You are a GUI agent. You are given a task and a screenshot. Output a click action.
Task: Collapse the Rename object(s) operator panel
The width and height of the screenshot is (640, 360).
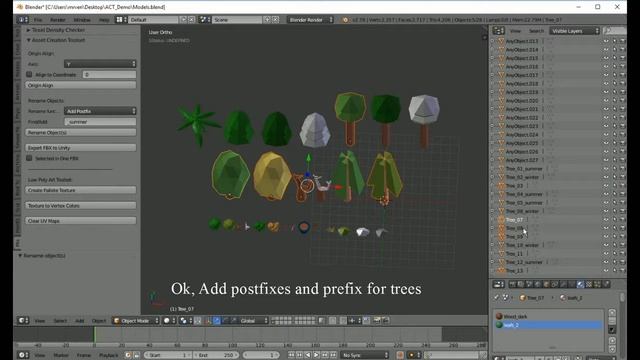tap(20, 256)
